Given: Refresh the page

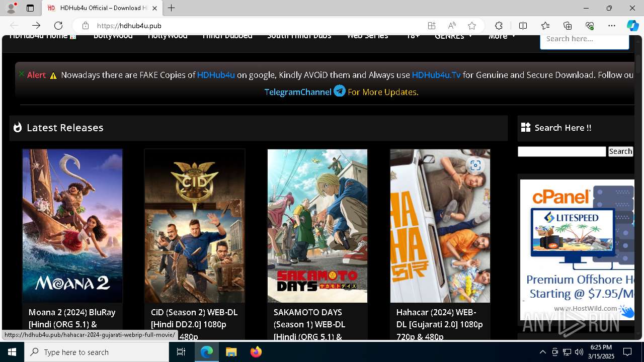Looking at the screenshot, I should [x=58, y=26].
